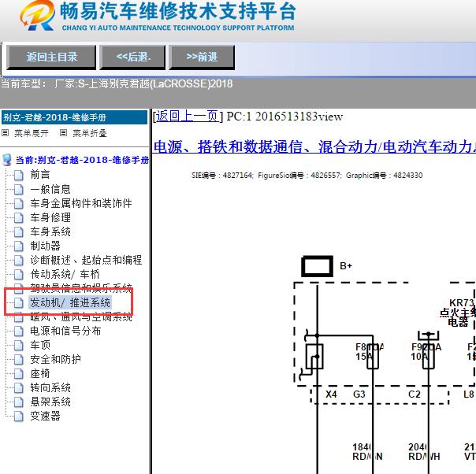Open the 返回上一页 link
Screen dimensions: 476x474
(x=187, y=117)
